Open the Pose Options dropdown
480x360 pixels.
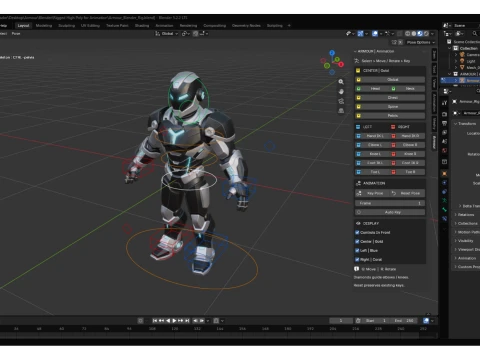point(421,42)
